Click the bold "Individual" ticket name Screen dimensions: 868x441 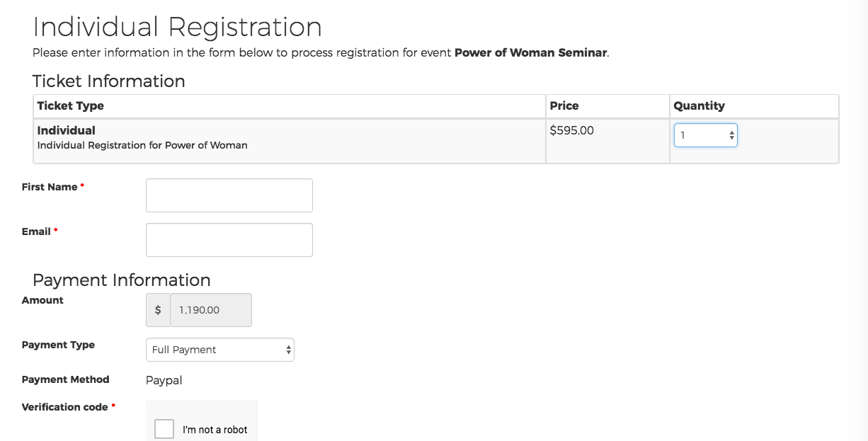click(x=67, y=130)
